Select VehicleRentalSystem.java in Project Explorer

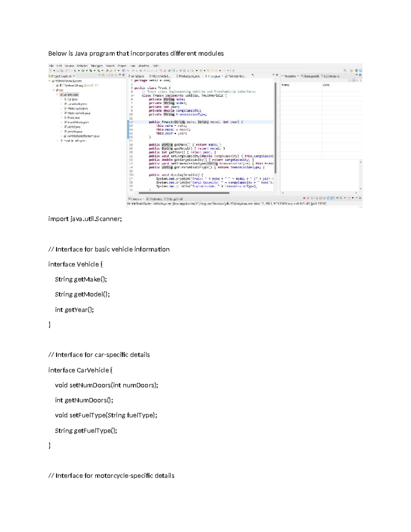[82, 136]
